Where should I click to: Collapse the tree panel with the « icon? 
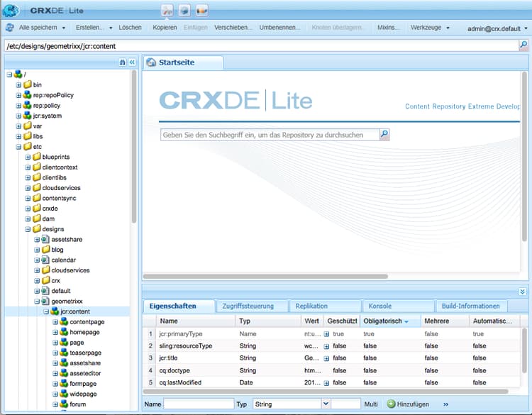(x=133, y=62)
